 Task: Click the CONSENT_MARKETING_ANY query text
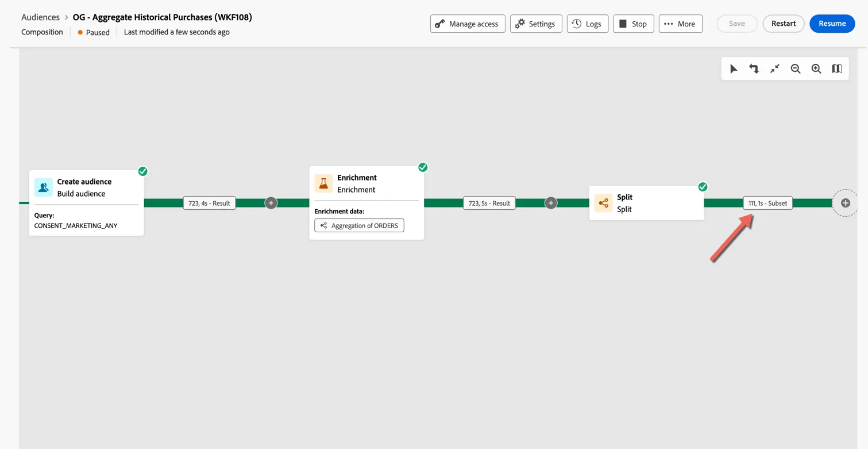click(76, 225)
